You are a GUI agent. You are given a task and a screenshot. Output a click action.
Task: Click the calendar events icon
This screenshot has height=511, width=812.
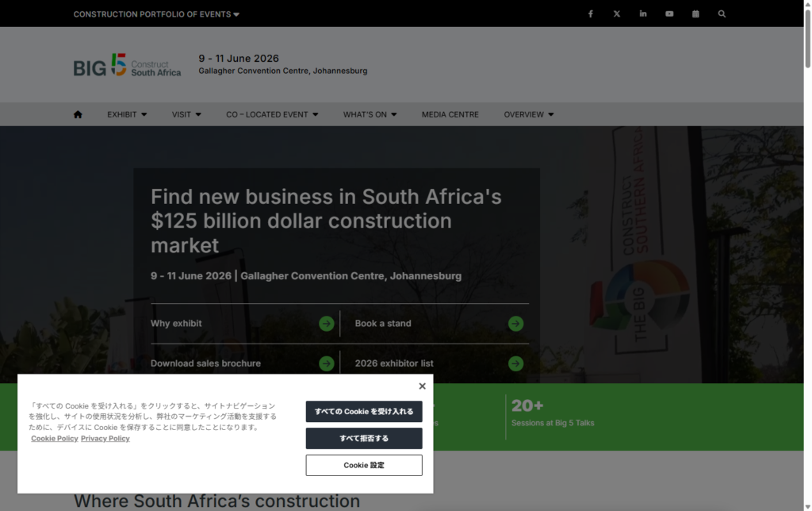[x=695, y=13]
